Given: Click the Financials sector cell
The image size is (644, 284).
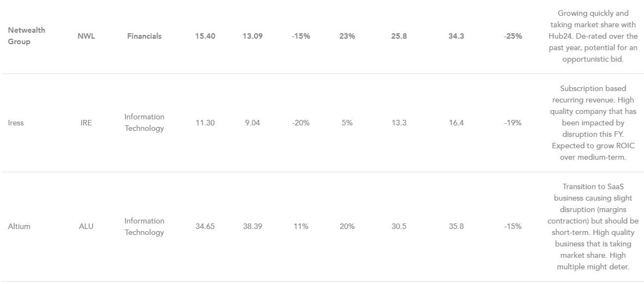Looking at the screenshot, I should click(144, 36).
